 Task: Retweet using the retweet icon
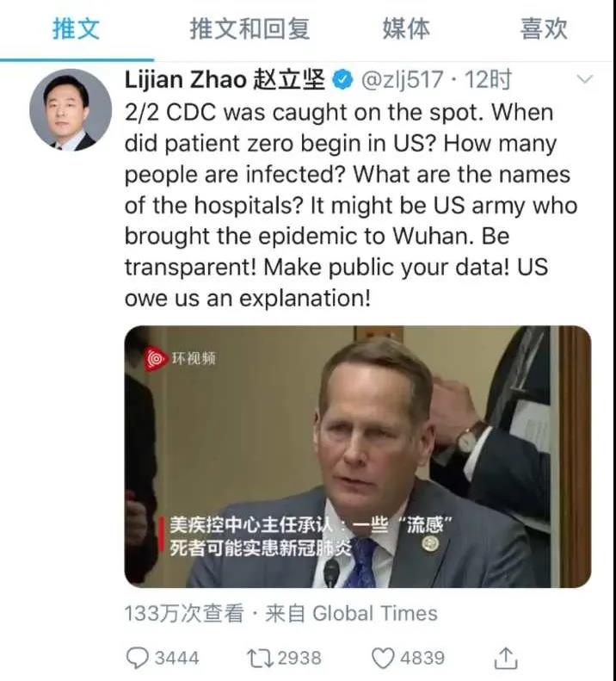click(260, 658)
